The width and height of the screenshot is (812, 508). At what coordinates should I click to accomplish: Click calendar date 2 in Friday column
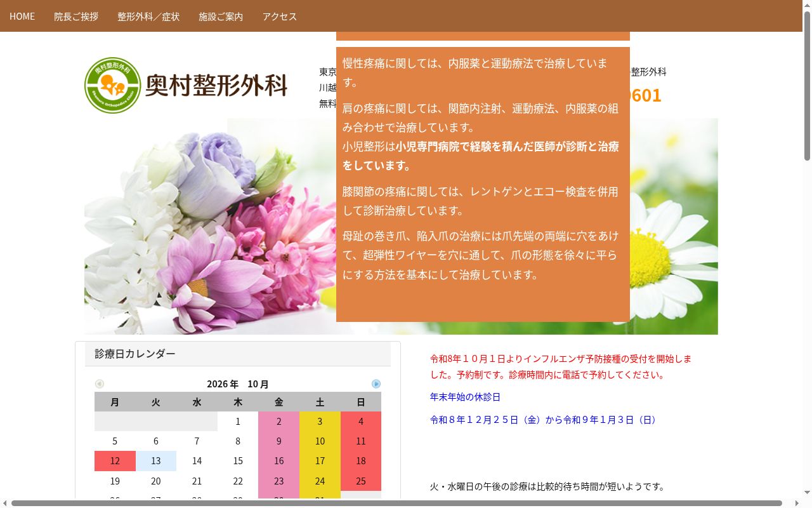point(278,422)
